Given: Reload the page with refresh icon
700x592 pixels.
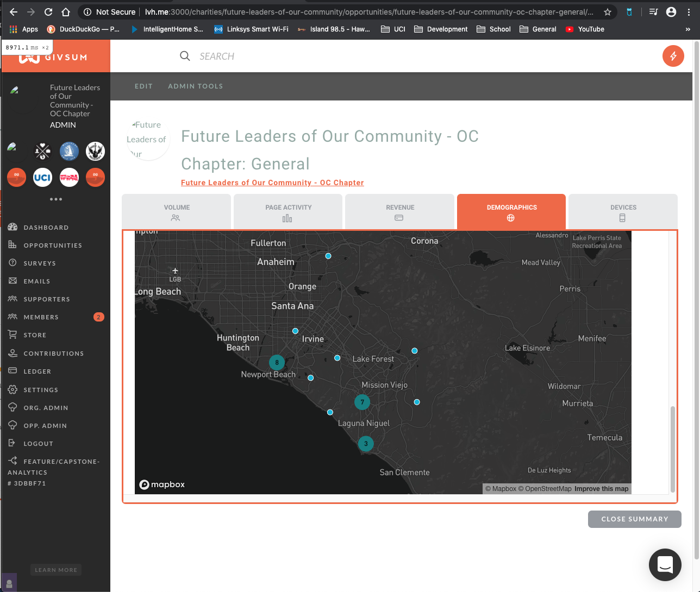Looking at the screenshot, I should click(x=48, y=12).
